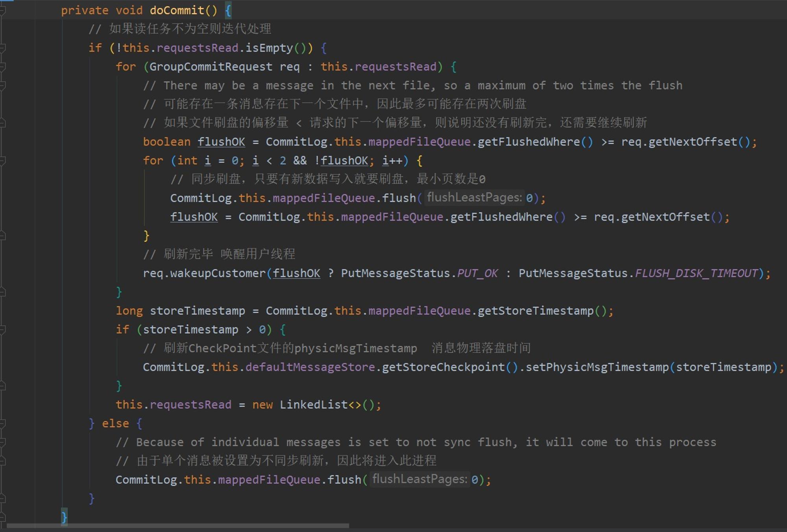The width and height of the screenshot is (787, 532).
Task: Click the flush call in the else block
Action: [344, 480]
